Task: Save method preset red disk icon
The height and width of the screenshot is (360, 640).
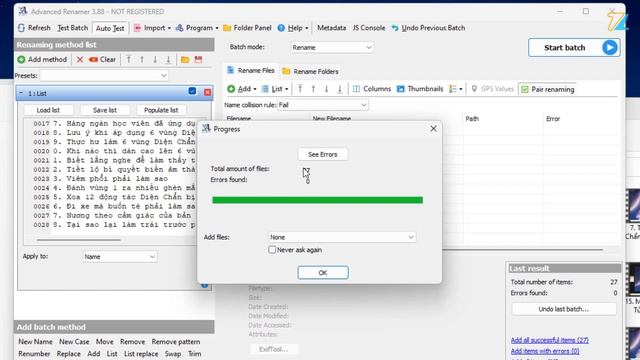Action: click(x=198, y=60)
